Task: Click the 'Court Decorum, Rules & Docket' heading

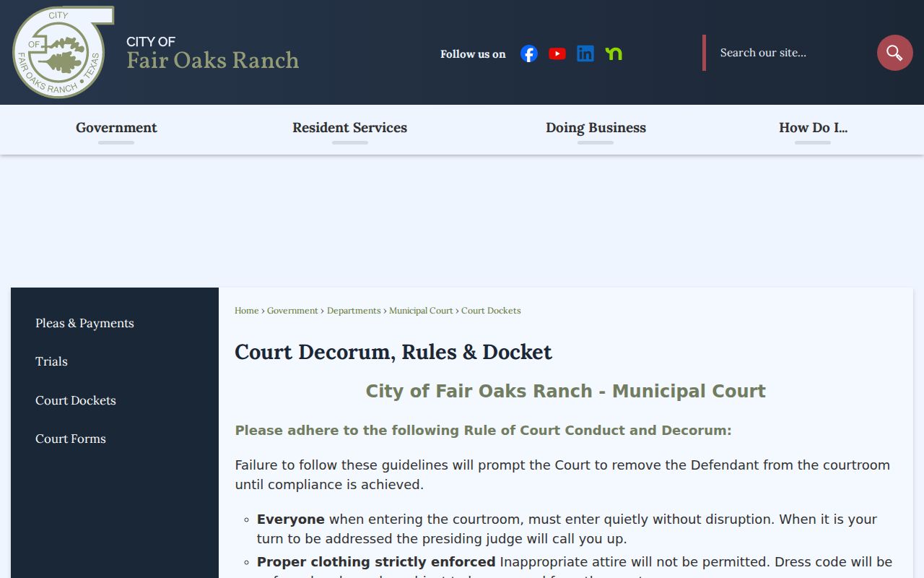Action: coord(393,352)
